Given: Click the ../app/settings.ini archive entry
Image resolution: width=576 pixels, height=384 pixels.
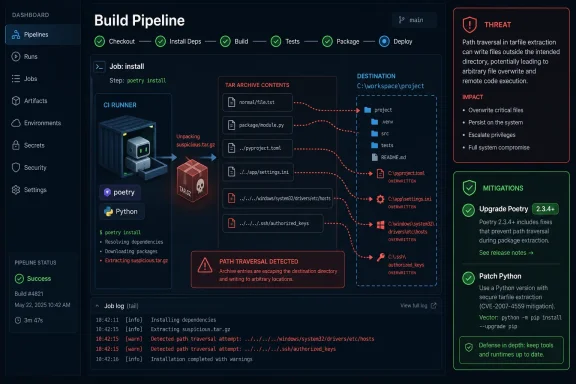Looking at the screenshot, I should point(258,172).
